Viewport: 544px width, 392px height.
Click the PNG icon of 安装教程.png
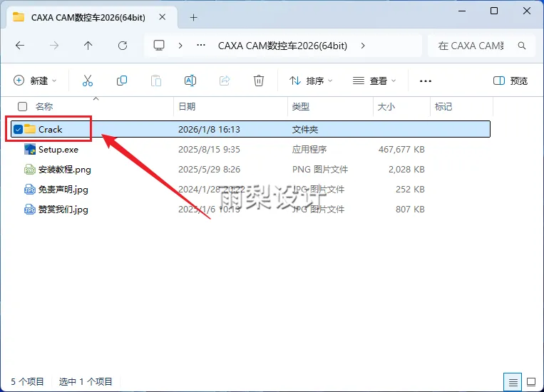30,170
